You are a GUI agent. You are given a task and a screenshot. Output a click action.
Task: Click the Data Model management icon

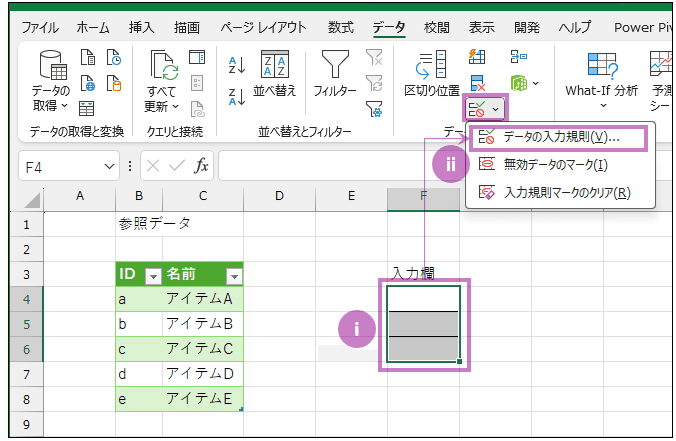[519, 83]
